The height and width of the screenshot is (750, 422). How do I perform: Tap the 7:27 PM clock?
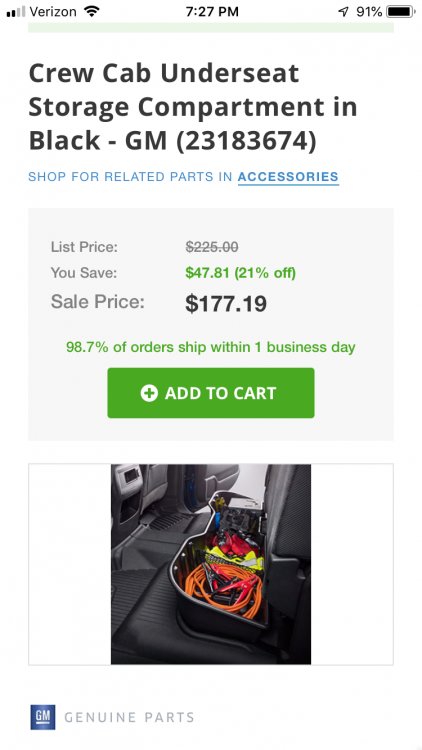click(212, 12)
